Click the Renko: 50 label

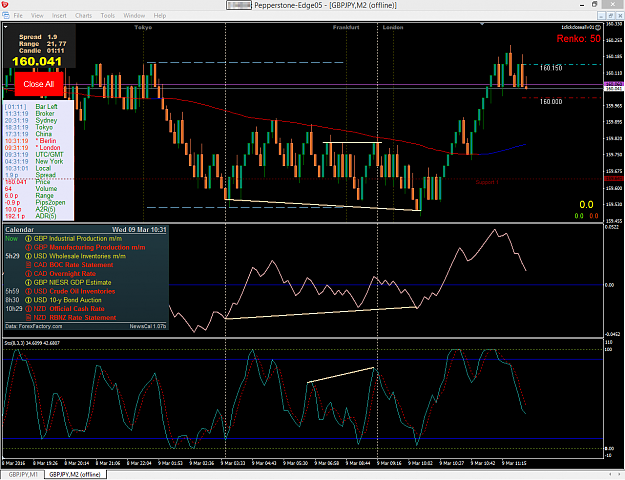point(578,39)
